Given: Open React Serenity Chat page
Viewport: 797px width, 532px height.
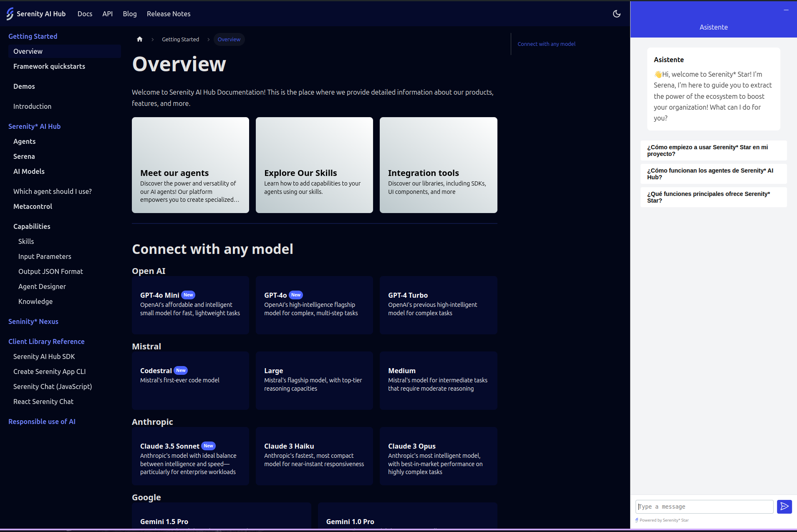Looking at the screenshot, I should tap(43, 402).
